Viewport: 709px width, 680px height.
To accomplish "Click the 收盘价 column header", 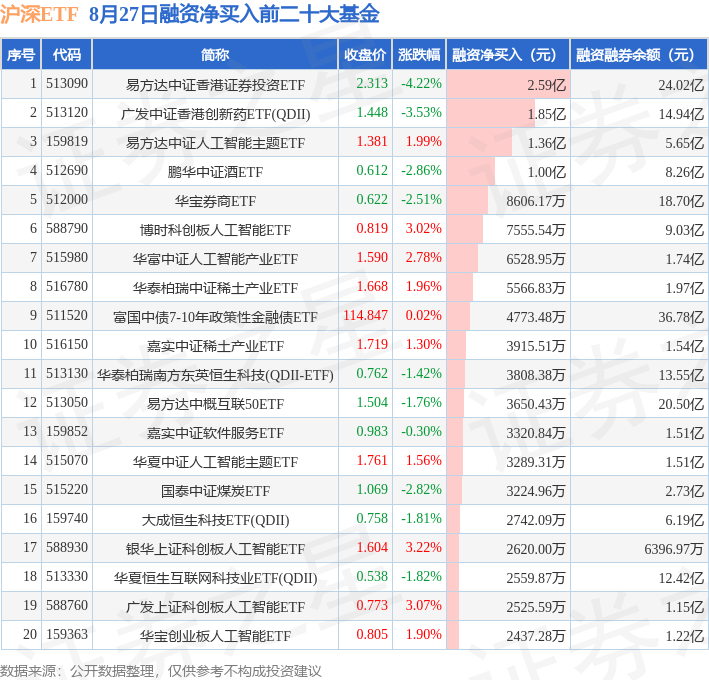I will pos(365,55).
